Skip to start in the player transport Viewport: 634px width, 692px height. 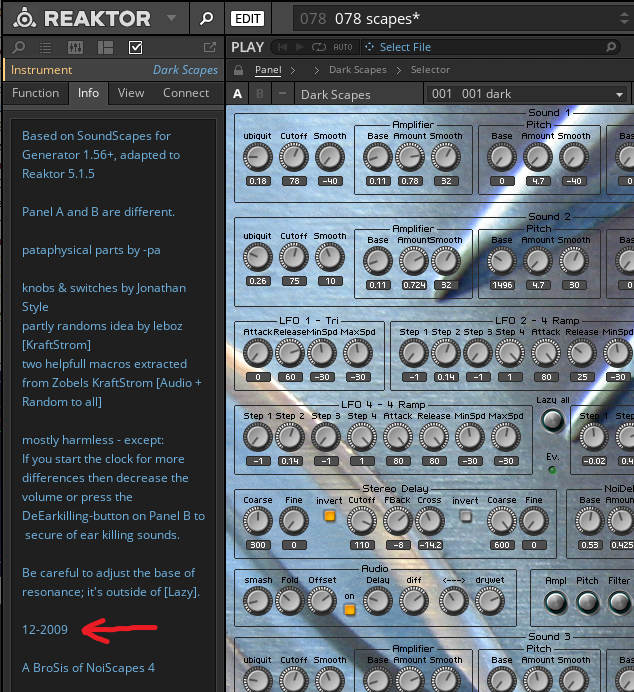tap(282, 47)
